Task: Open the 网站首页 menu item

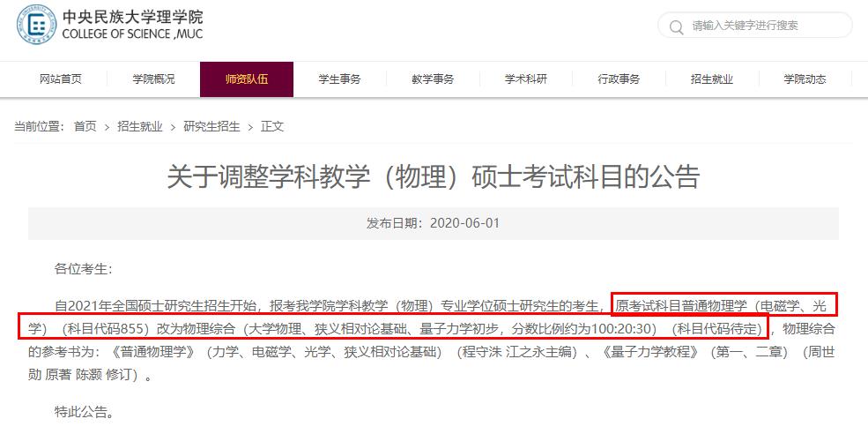Action: tap(61, 79)
